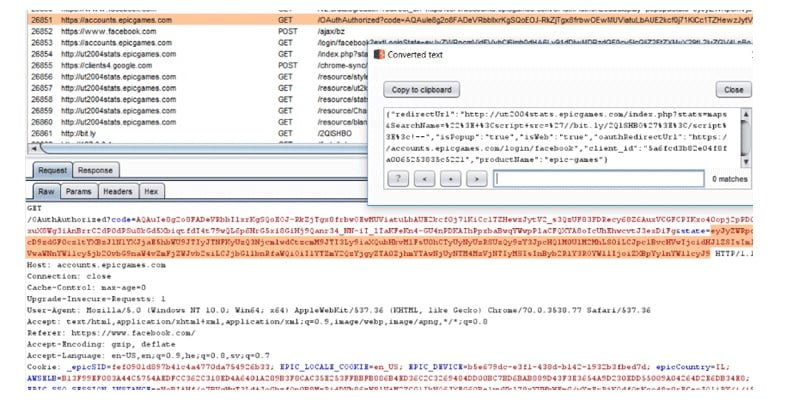Click the help question mark button
Image resolution: width=795 pixels, height=404 pixels.
tap(399, 178)
